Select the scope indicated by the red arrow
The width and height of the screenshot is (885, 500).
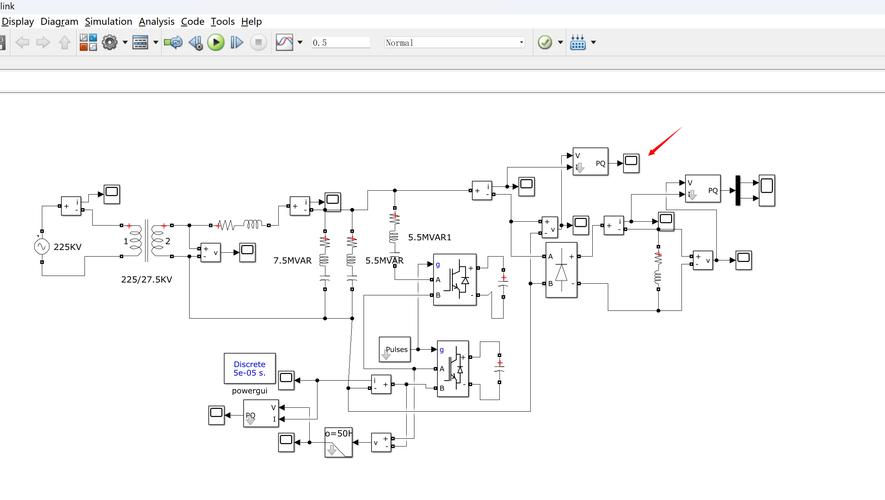coord(631,161)
